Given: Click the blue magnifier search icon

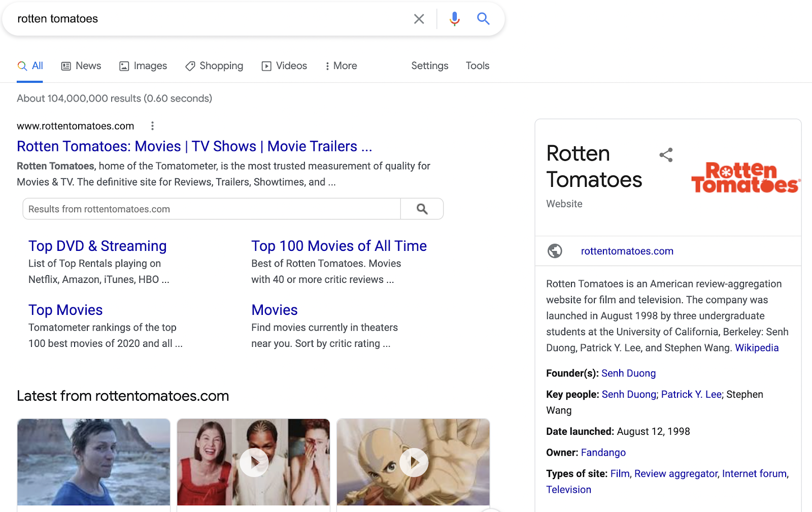Looking at the screenshot, I should point(483,19).
